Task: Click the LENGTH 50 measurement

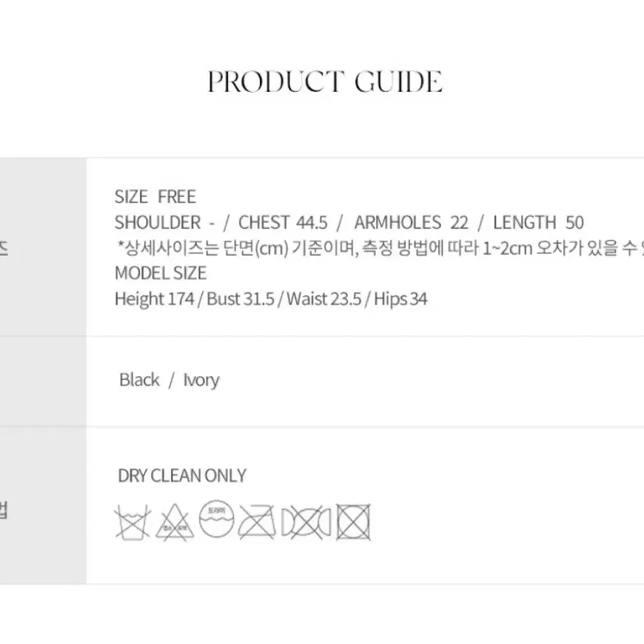Action: click(538, 223)
